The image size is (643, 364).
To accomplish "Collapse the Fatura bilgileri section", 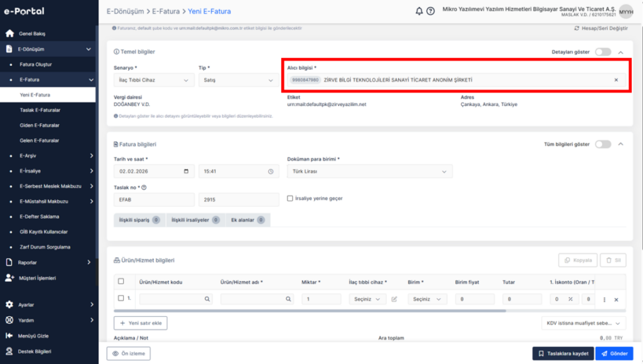I will (x=620, y=144).
